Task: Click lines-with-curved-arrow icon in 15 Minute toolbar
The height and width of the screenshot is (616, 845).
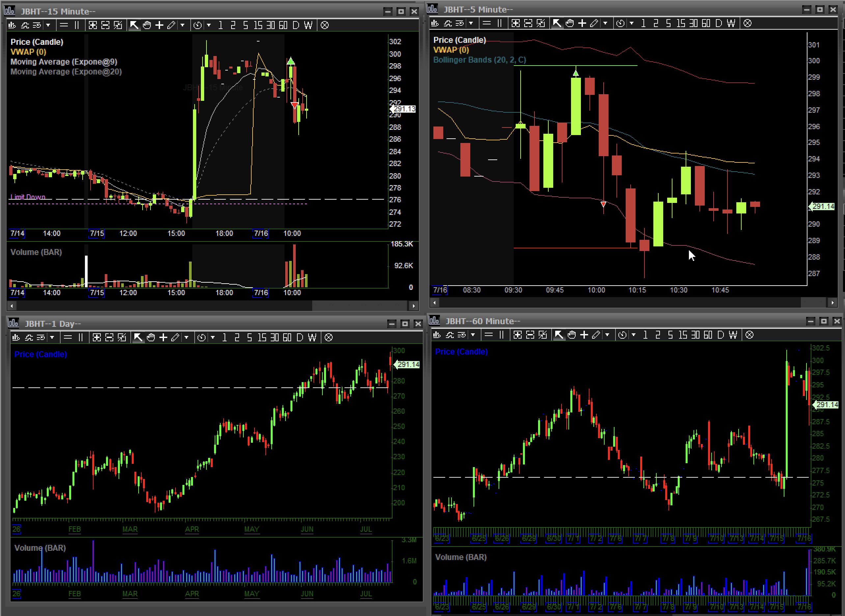Action: click(37, 25)
